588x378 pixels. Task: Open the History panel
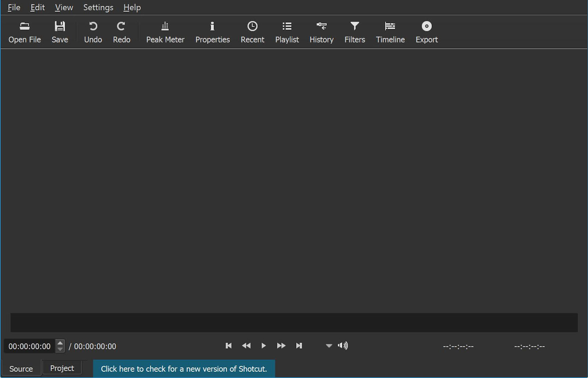point(322,32)
